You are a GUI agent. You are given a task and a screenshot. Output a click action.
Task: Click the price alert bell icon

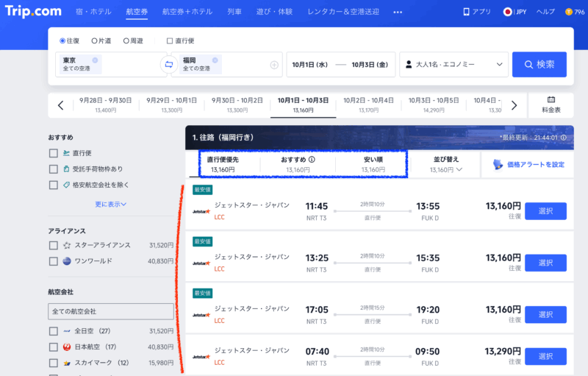[498, 164]
